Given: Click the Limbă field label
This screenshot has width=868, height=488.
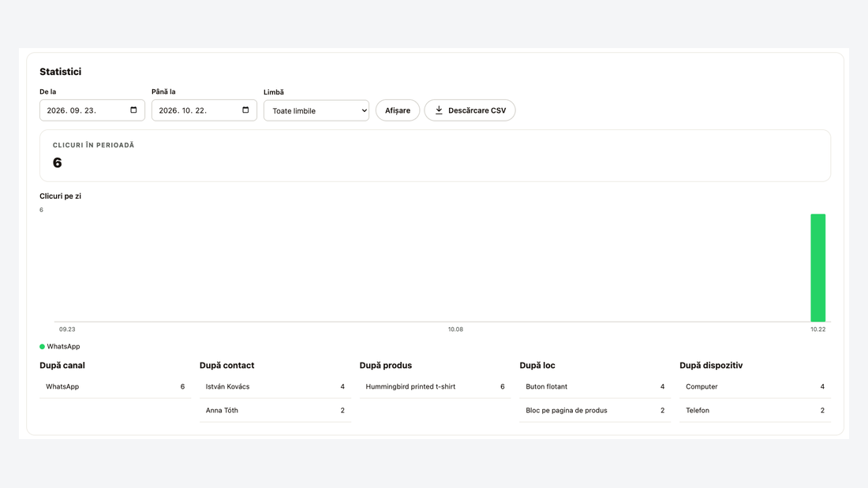Looking at the screenshot, I should click(274, 92).
